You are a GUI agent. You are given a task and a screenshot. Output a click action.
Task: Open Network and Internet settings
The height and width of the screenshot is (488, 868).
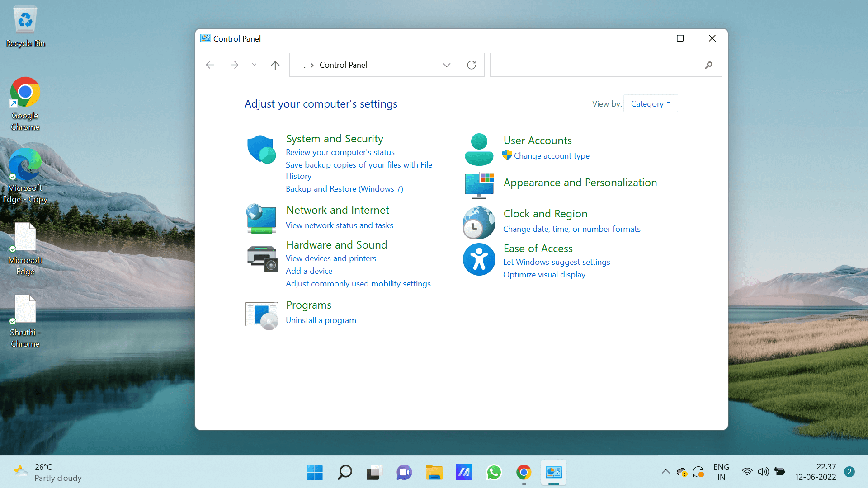[337, 210]
